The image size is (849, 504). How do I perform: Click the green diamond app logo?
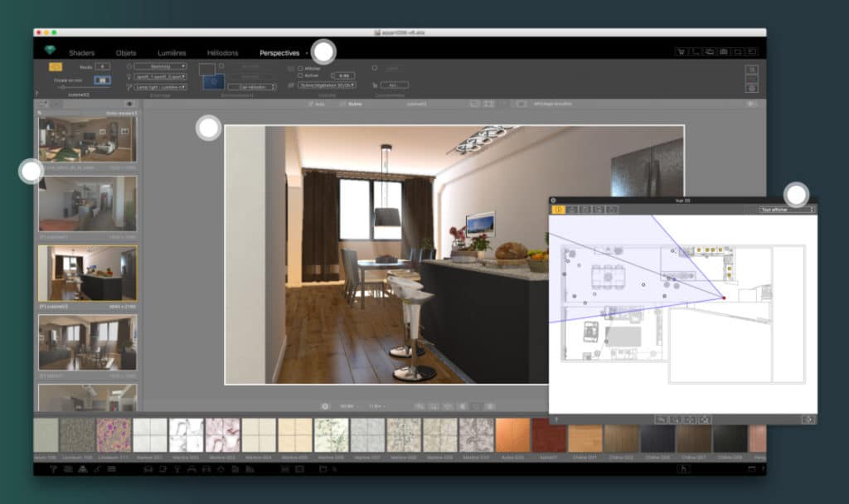50,51
